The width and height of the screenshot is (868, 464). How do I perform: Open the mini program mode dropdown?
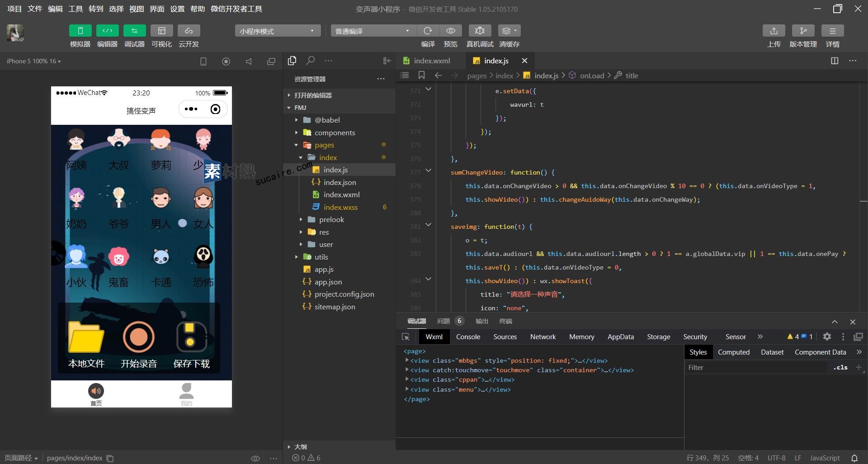(278, 31)
